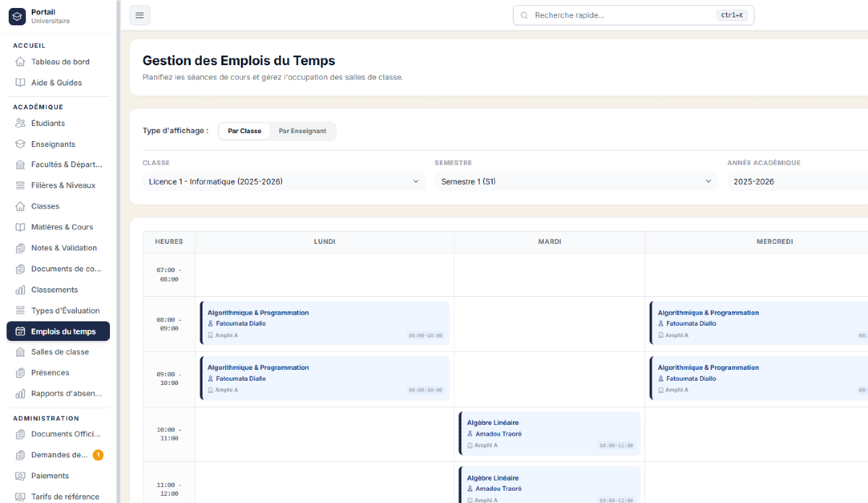Screen dimensions: 868x503
Task: Click the Classements bar chart icon
Action: point(20,289)
